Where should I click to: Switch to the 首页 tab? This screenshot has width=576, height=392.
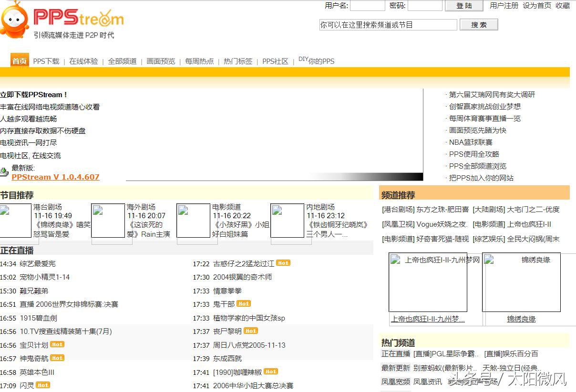(x=19, y=61)
